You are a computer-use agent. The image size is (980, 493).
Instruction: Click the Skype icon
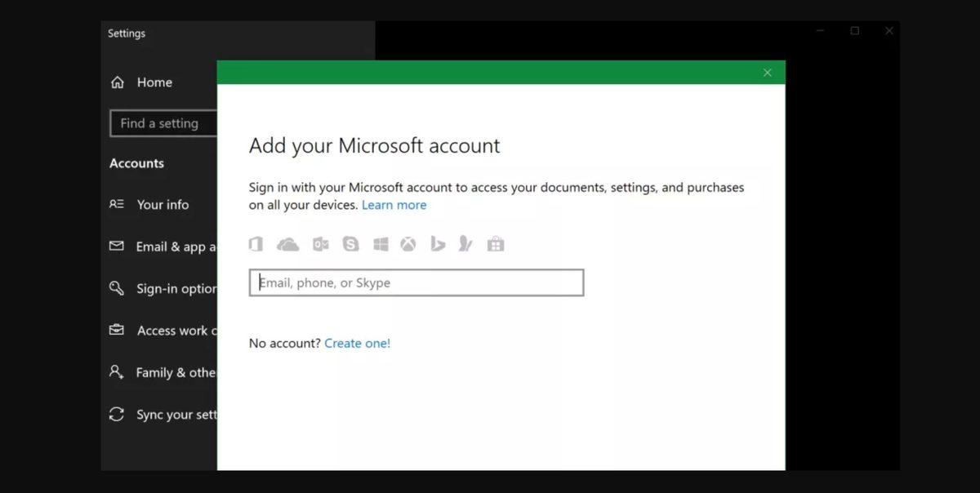click(350, 243)
